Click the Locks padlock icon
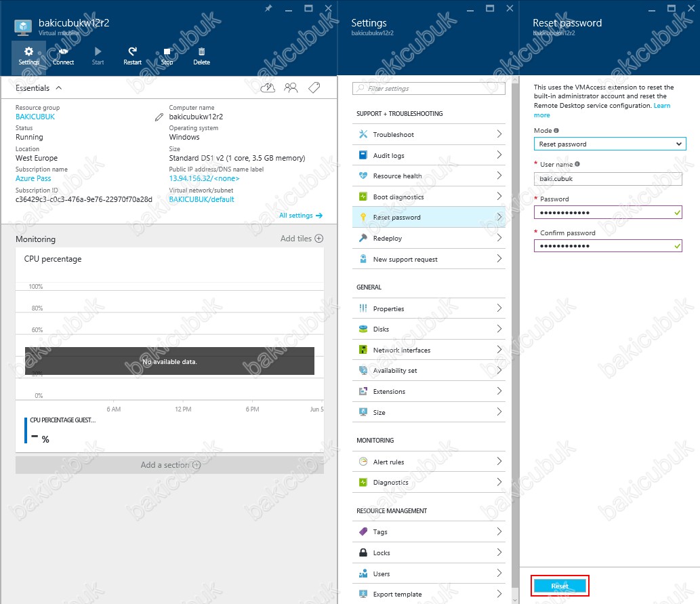 point(363,552)
